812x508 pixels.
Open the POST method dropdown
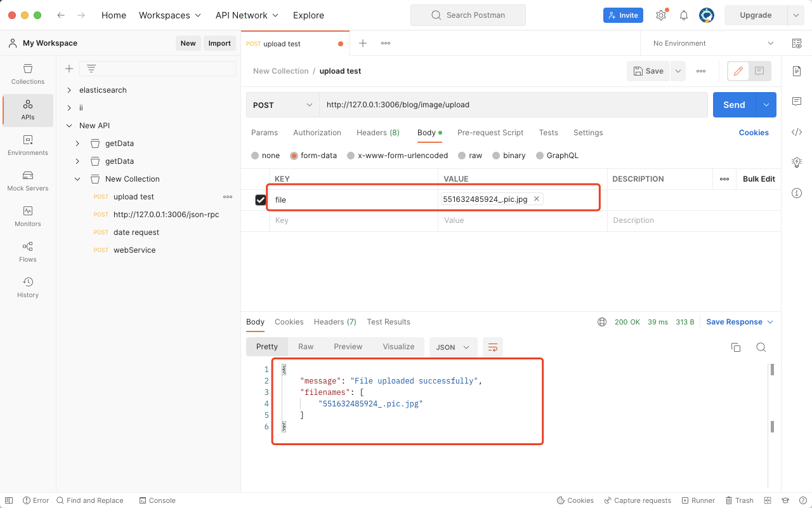(283, 105)
